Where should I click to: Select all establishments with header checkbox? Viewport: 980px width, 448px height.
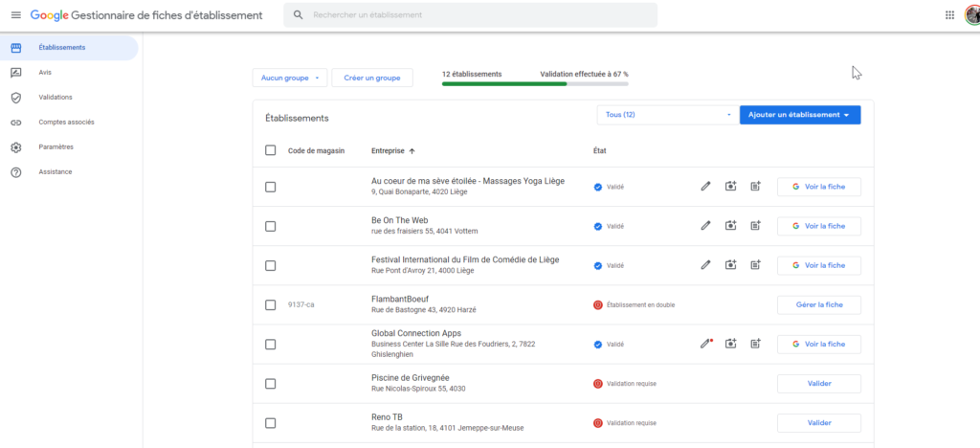click(x=270, y=150)
